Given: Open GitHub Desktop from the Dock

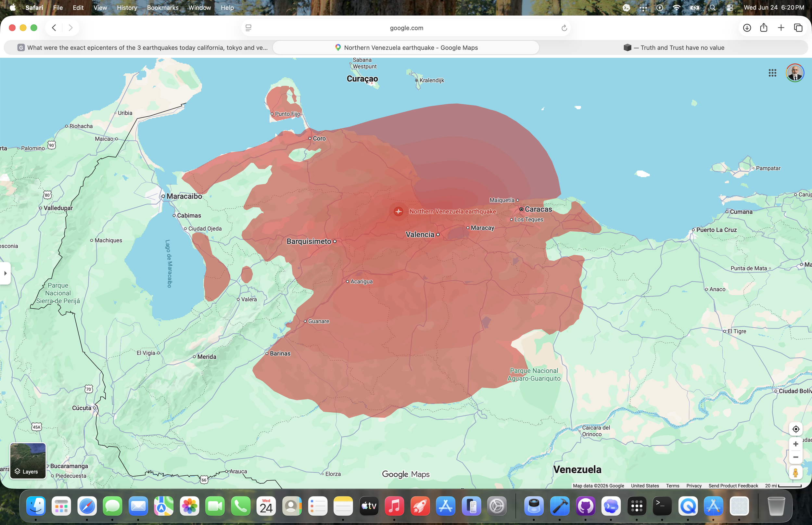Looking at the screenshot, I should pyautogui.click(x=585, y=506).
